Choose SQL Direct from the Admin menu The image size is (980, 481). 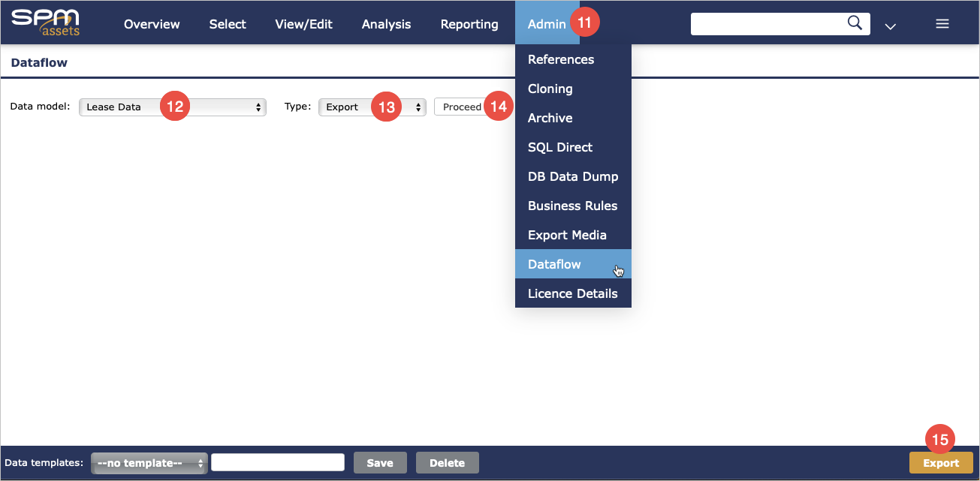(x=559, y=147)
